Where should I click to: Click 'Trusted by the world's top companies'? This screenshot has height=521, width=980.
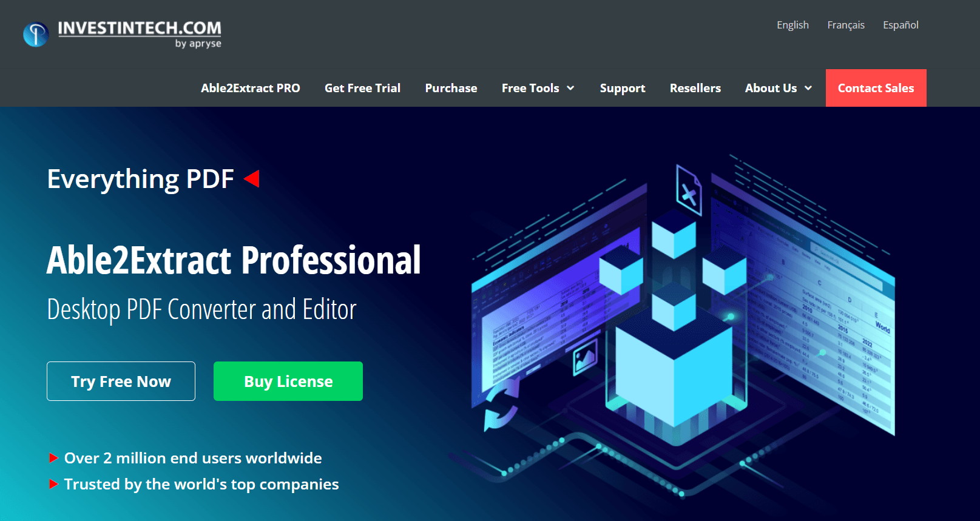[201, 484]
